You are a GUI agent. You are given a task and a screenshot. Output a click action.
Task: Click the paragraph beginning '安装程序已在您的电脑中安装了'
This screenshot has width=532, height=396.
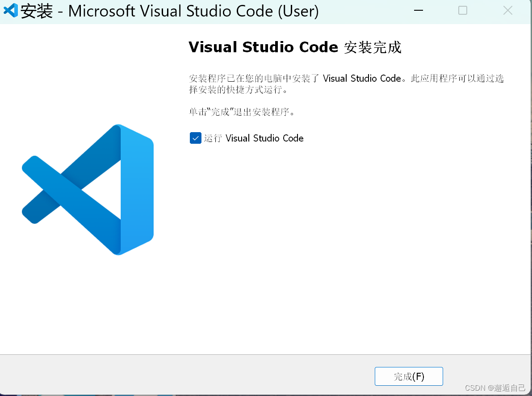click(346, 84)
